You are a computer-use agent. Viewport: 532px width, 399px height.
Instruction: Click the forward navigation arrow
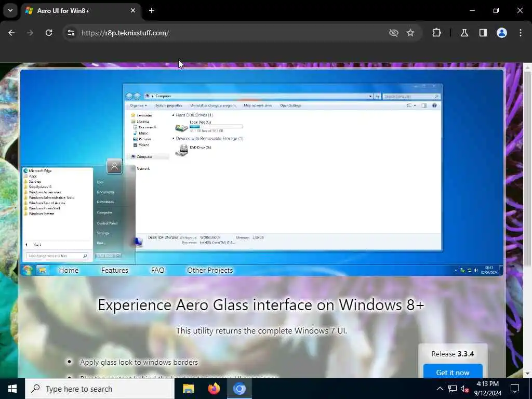30,33
